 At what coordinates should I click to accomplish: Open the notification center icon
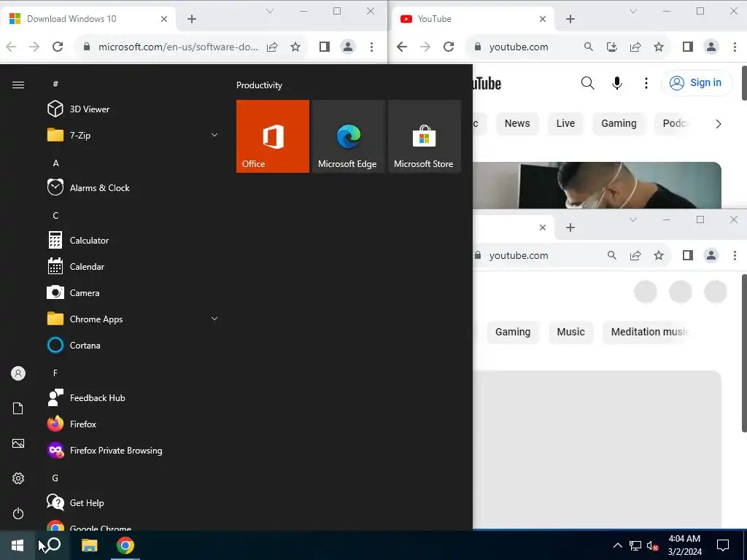[723, 545]
